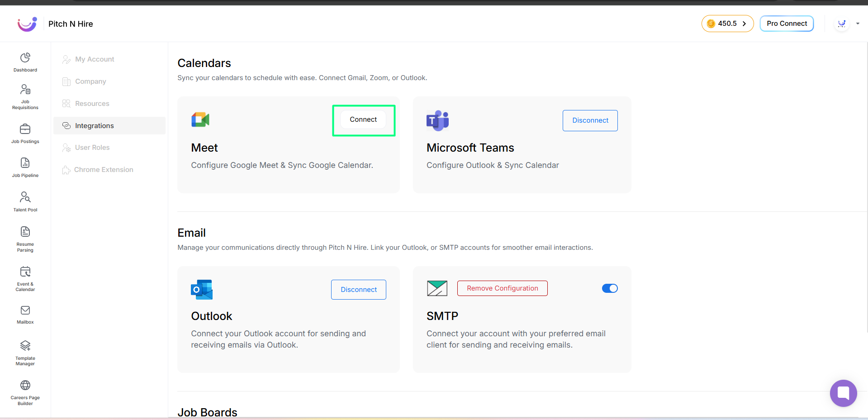Select User Roles settings menu item
The image size is (868, 420).
coord(109,148)
